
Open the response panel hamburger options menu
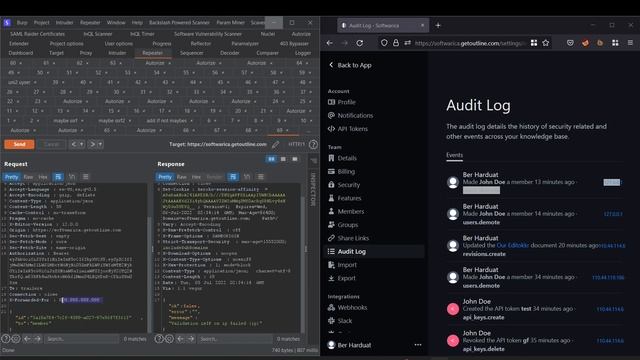tap(260, 177)
